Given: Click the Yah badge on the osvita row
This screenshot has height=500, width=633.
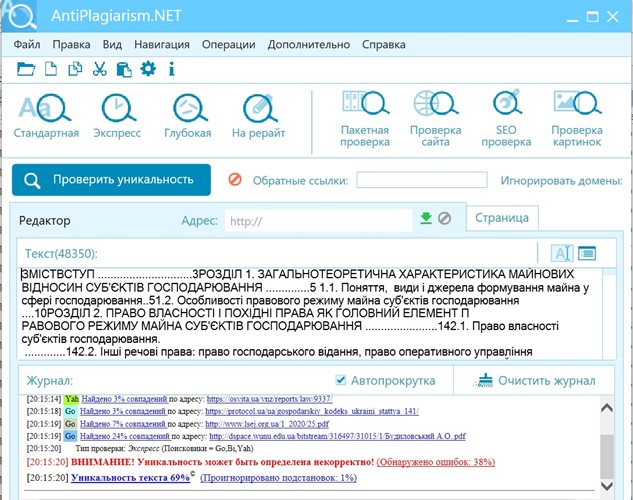Looking at the screenshot, I should tap(71, 399).
